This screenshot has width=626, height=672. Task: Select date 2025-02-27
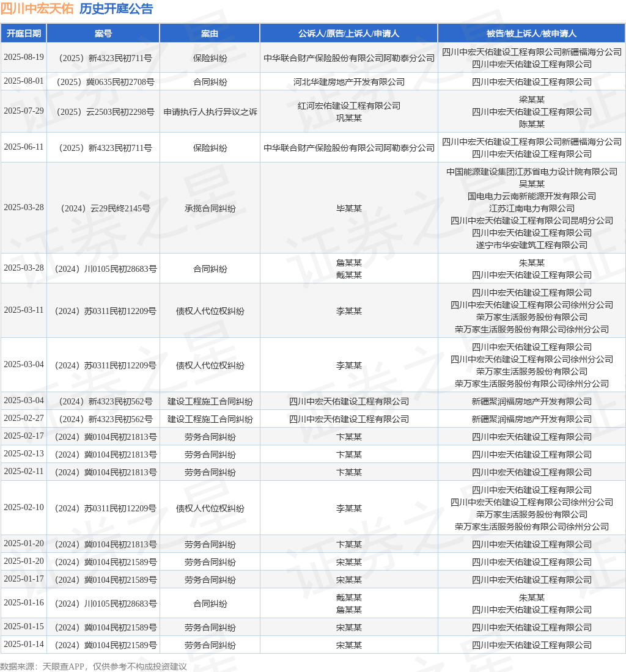point(24,418)
